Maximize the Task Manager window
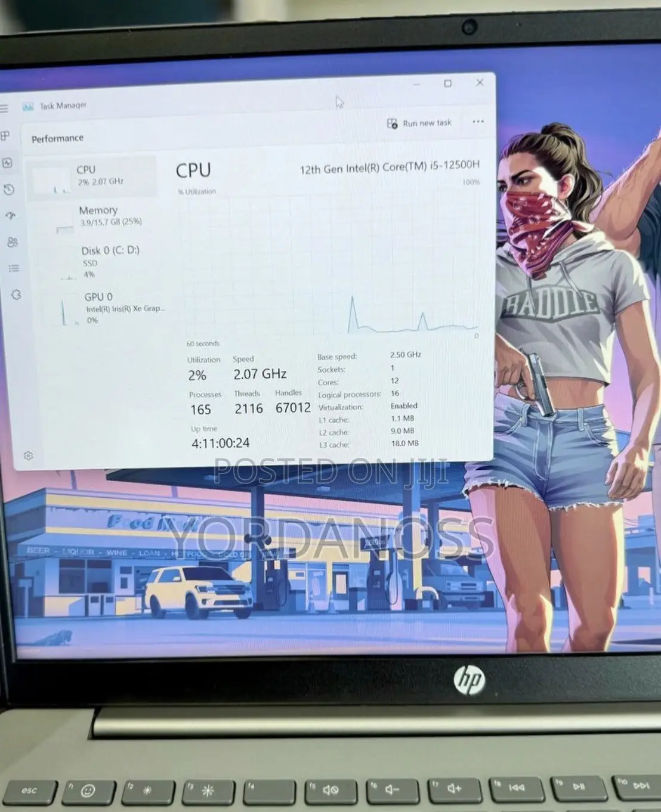Screen dimensions: 661x812 pos(447,83)
